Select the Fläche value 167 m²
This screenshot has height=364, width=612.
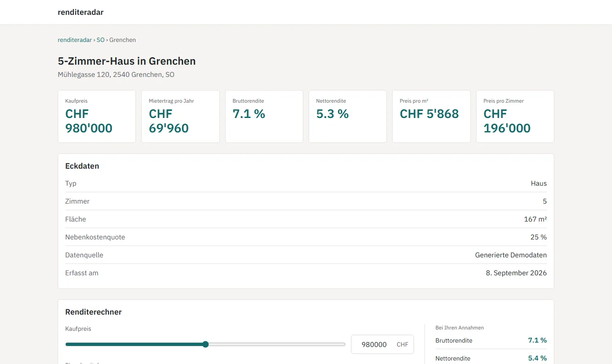pyautogui.click(x=535, y=219)
